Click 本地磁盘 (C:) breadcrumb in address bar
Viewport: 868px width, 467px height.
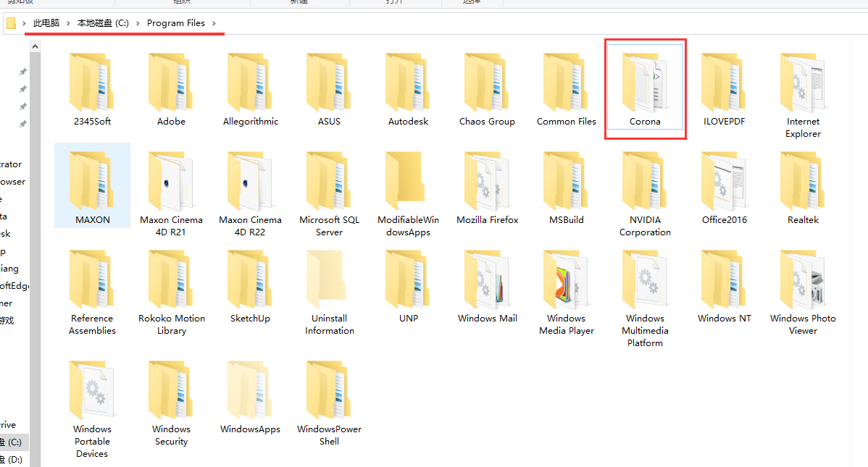pos(103,23)
